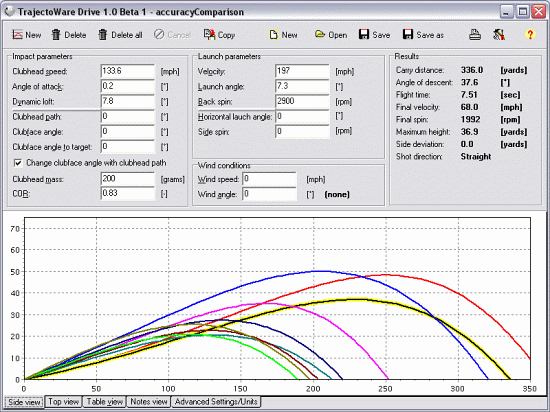Click the Flight time value 7.51

coord(469,95)
